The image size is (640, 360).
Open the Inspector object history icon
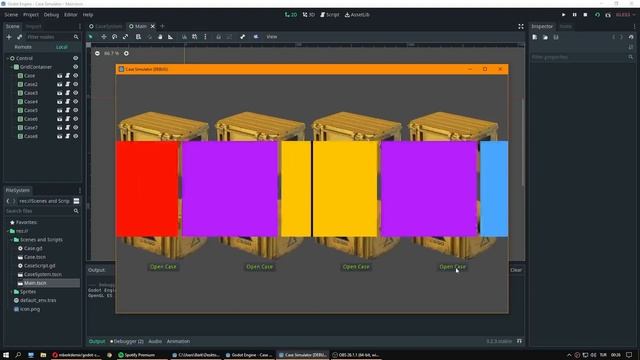coord(631,37)
